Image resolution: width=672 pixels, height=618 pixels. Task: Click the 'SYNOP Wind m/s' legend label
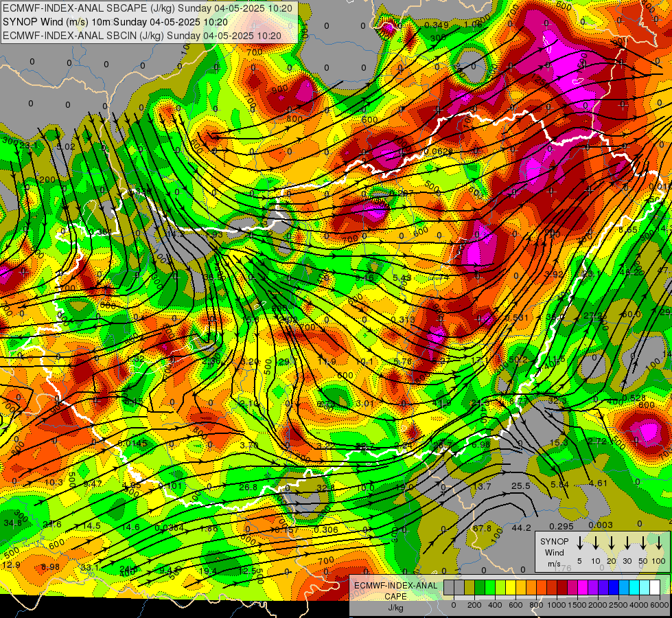(554, 552)
